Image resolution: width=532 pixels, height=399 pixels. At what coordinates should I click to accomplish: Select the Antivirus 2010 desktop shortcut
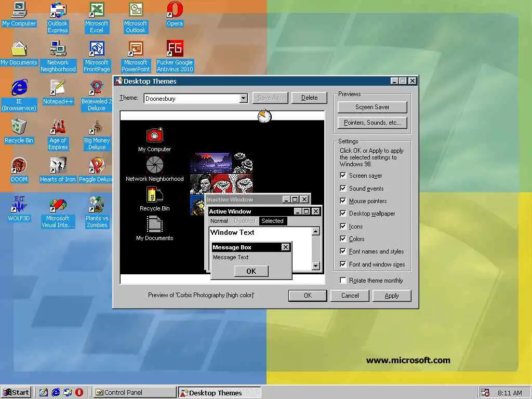(175, 57)
